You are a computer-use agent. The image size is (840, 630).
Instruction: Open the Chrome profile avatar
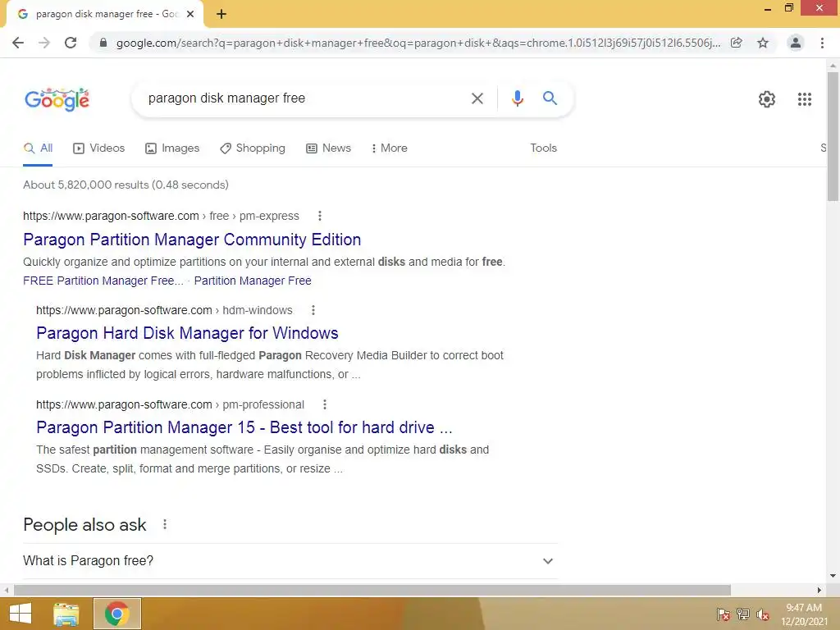(796, 43)
